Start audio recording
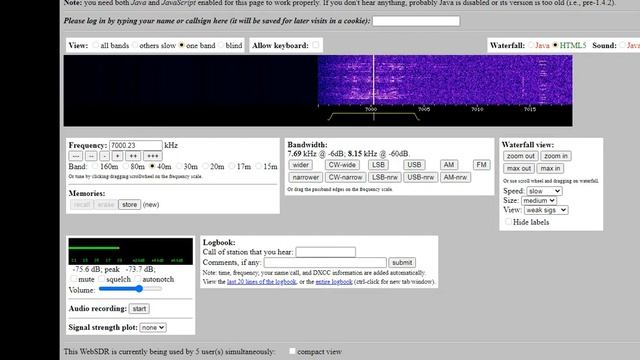This screenshot has width=640, height=360. [x=139, y=309]
